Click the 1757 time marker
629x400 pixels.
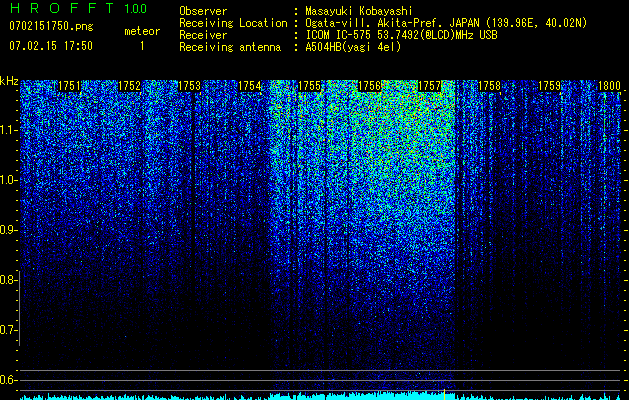(430, 86)
